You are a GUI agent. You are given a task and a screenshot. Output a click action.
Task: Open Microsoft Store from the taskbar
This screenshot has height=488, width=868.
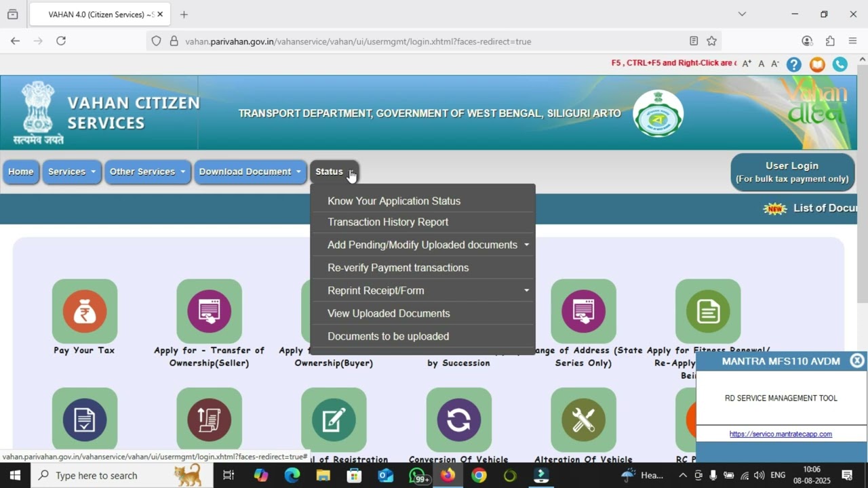354,475
